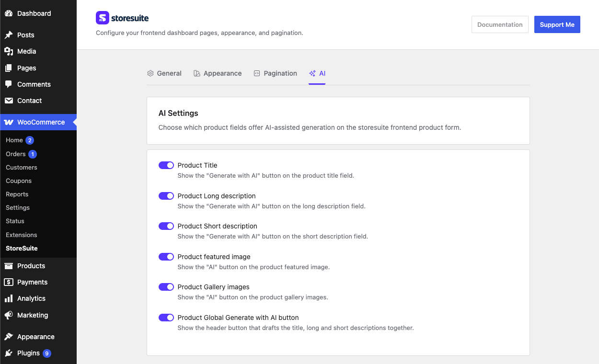Open the Marketing menu item
The width and height of the screenshot is (599, 364).
click(x=38, y=315)
